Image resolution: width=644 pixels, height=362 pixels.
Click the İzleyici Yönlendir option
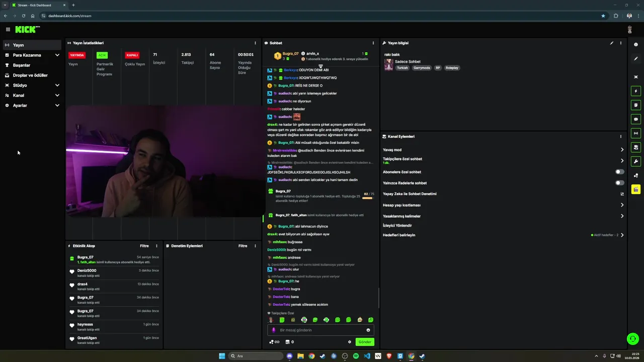pyautogui.click(x=397, y=226)
